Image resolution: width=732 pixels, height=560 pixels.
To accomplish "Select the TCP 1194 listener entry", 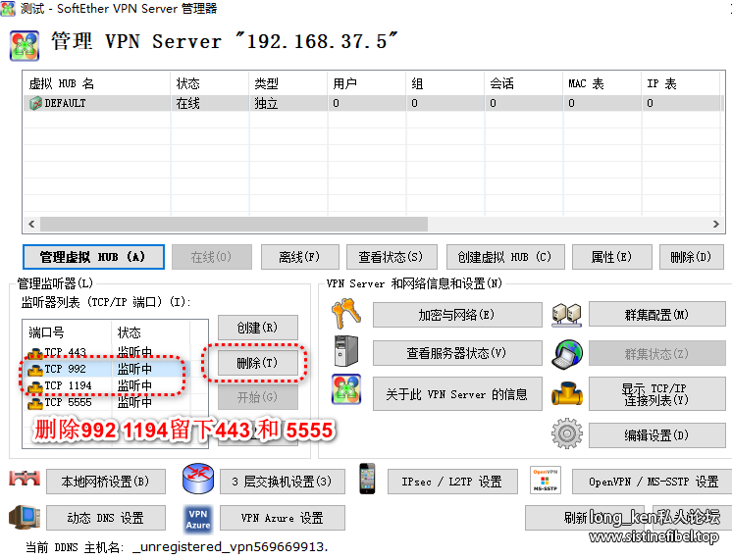I will tap(68, 385).
